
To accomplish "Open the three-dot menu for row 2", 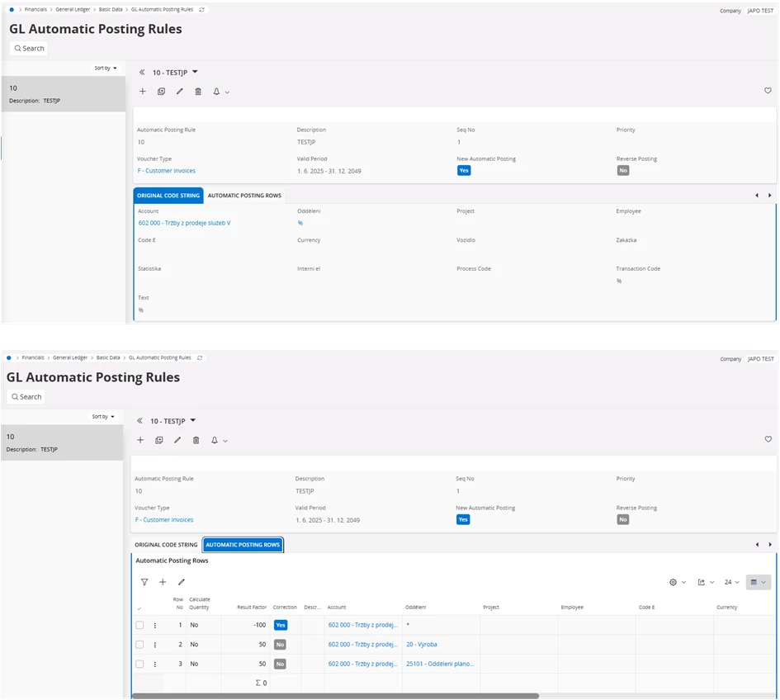I will tap(154, 645).
